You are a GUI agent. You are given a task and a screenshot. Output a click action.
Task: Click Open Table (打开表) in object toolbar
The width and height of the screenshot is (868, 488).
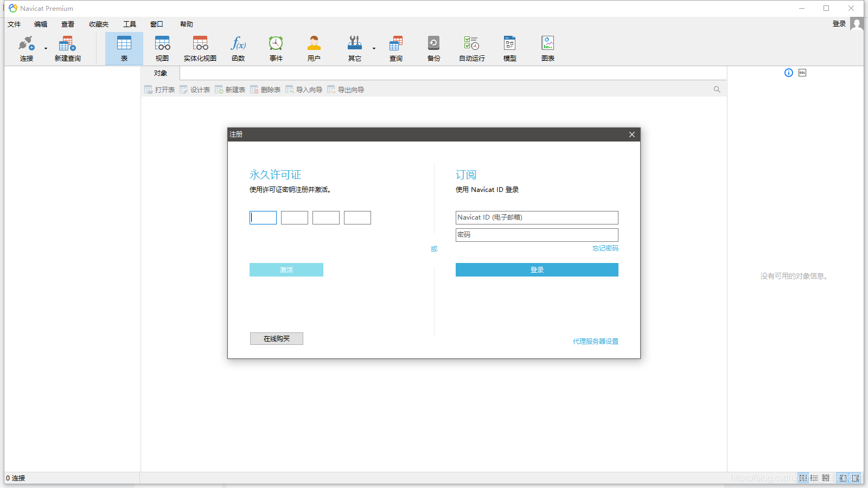159,89
